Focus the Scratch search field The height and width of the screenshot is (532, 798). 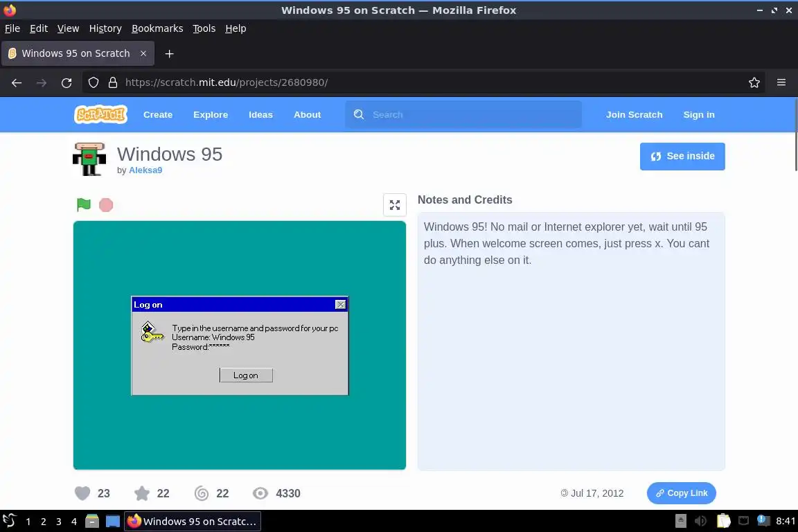point(463,114)
